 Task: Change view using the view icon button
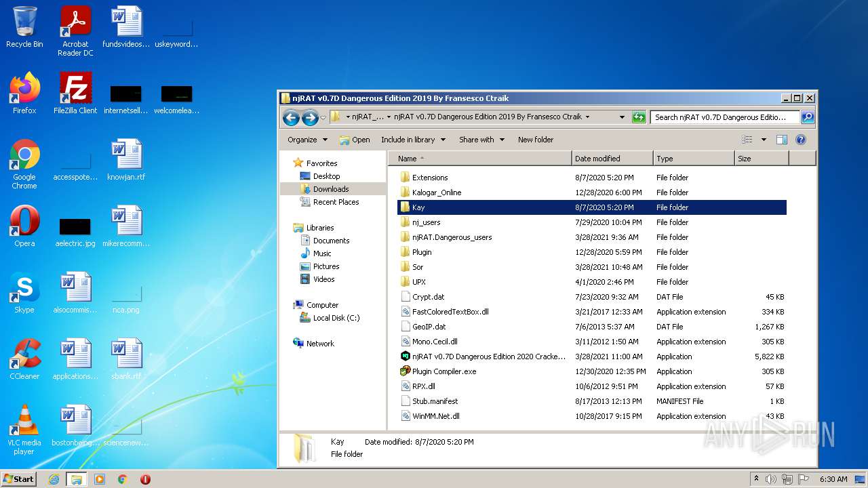747,140
